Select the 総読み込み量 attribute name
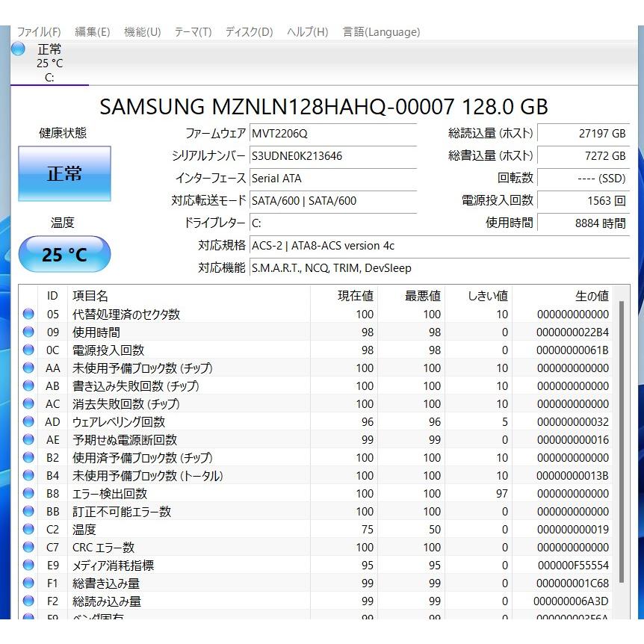This screenshot has width=644, height=644. 107,601
